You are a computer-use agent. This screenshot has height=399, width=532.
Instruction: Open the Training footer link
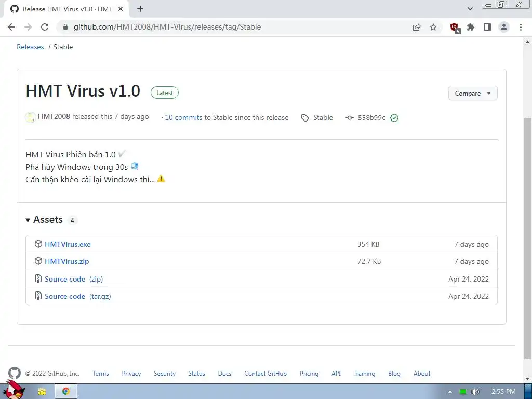click(x=364, y=373)
